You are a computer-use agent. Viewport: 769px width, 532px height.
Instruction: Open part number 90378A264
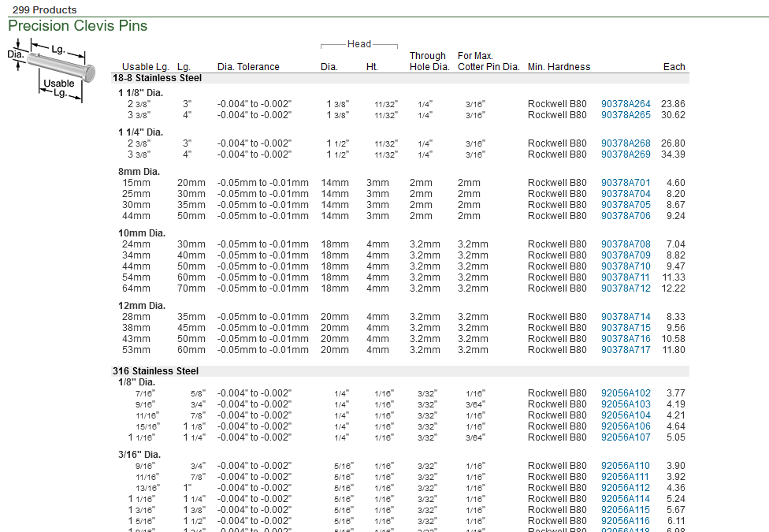(626, 104)
